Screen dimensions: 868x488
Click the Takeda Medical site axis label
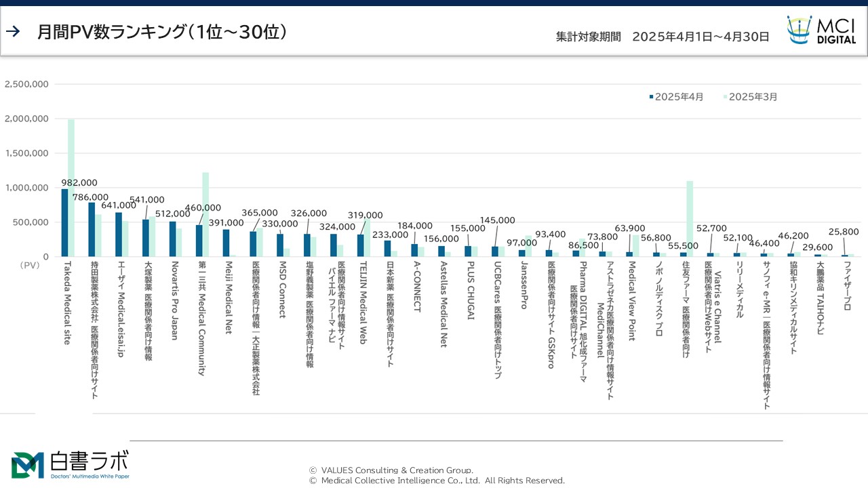pyautogui.click(x=67, y=302)
